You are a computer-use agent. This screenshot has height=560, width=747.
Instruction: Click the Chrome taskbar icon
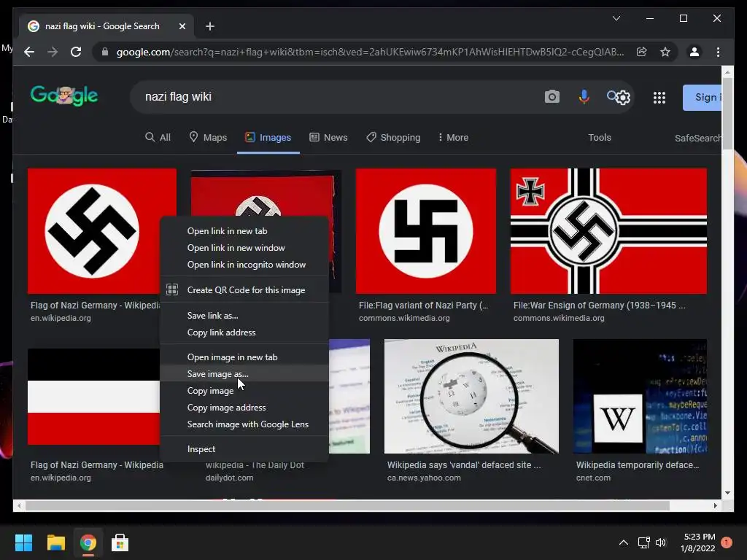(88, 542)
